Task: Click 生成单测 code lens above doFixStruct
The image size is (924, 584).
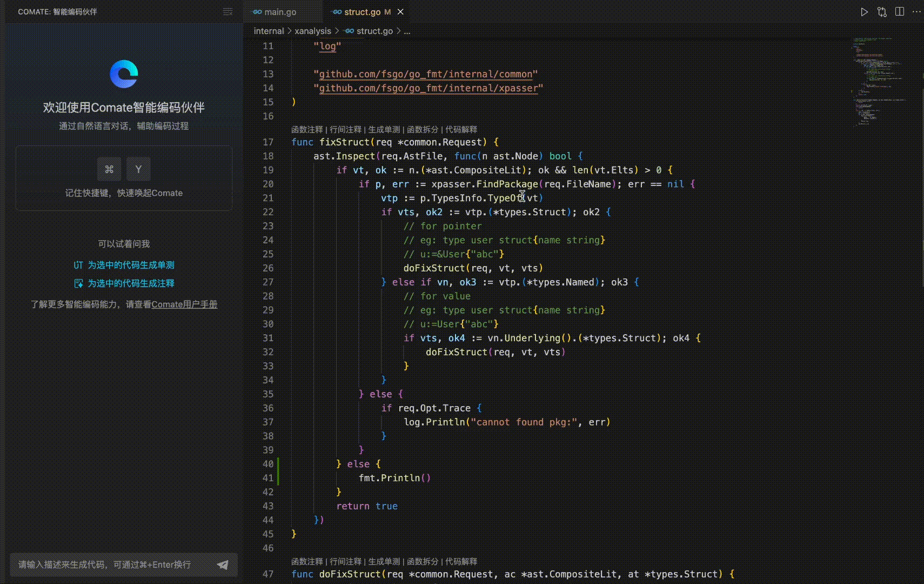Action: (x=384, y=562)
